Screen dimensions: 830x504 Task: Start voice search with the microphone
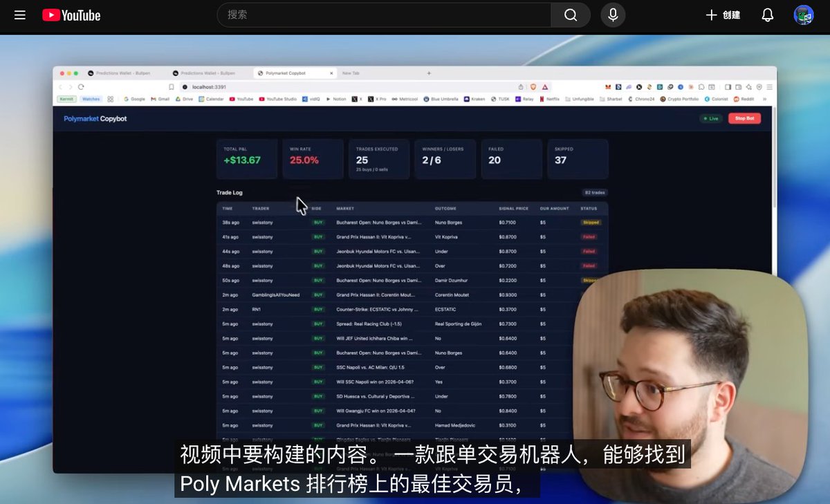pyautogui.click(x=613, y=15)
